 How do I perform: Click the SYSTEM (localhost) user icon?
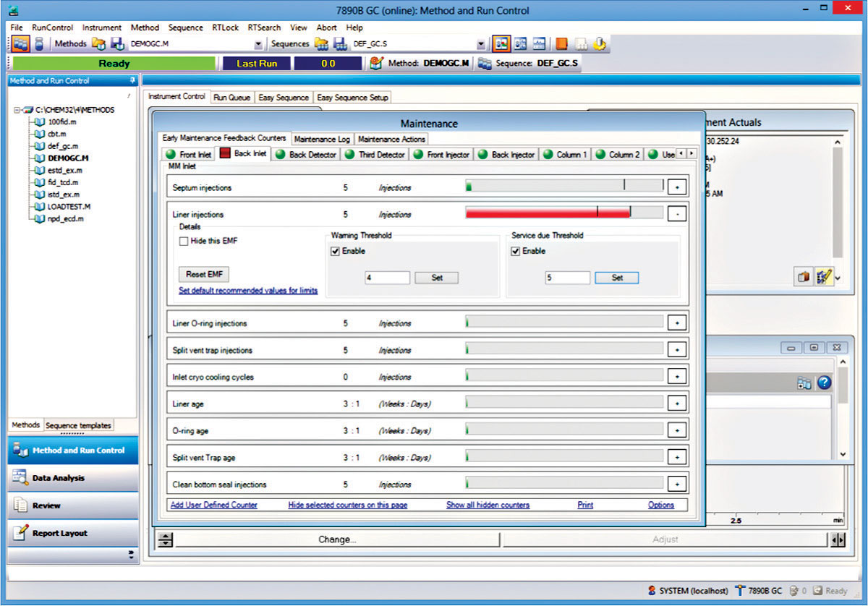[x=652, y=591]
